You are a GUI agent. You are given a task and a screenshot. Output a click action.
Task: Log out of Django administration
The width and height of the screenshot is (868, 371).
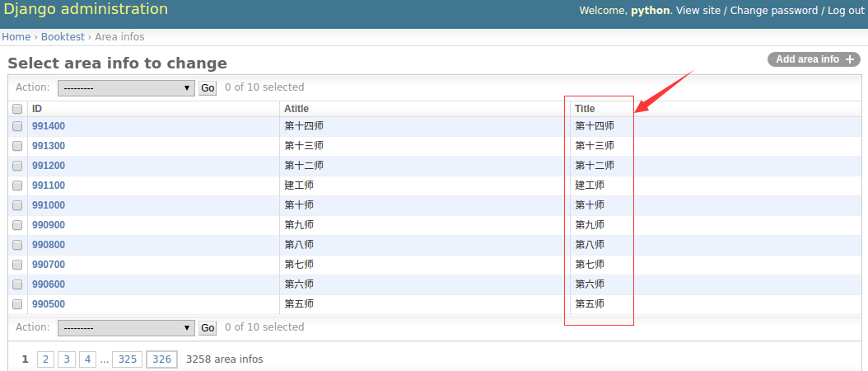point(845,11)
